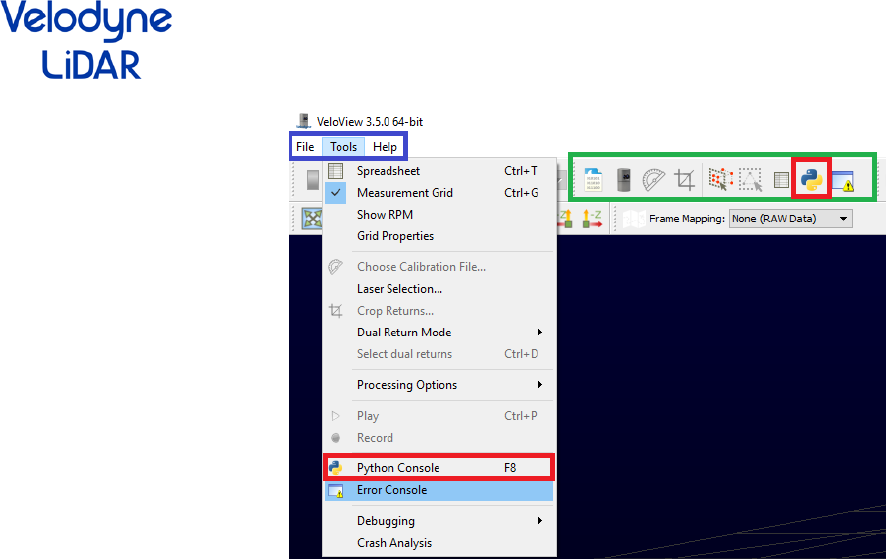Expand the Dual Return Mode submenu

439,332
